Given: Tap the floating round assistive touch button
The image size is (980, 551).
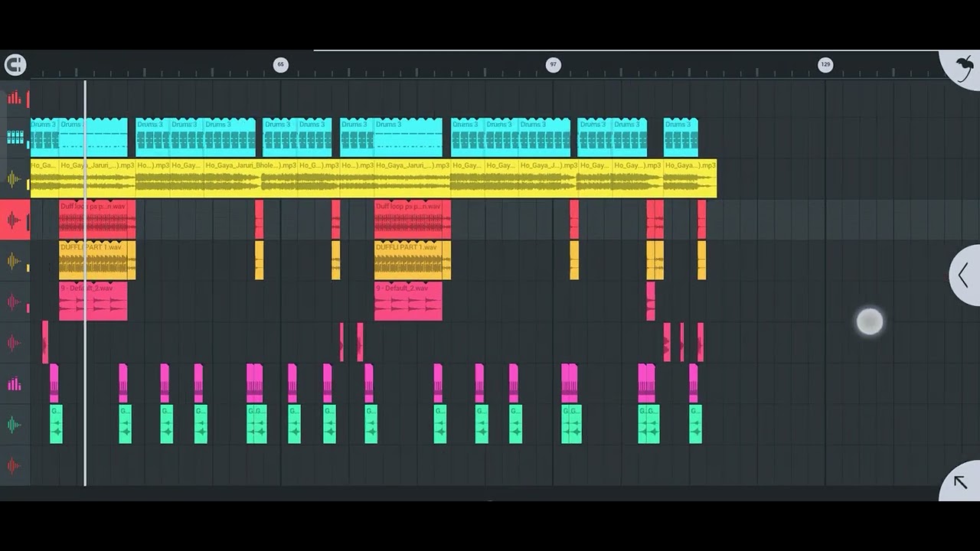Looking at the screenshot, I should click(x=869, y=321).
